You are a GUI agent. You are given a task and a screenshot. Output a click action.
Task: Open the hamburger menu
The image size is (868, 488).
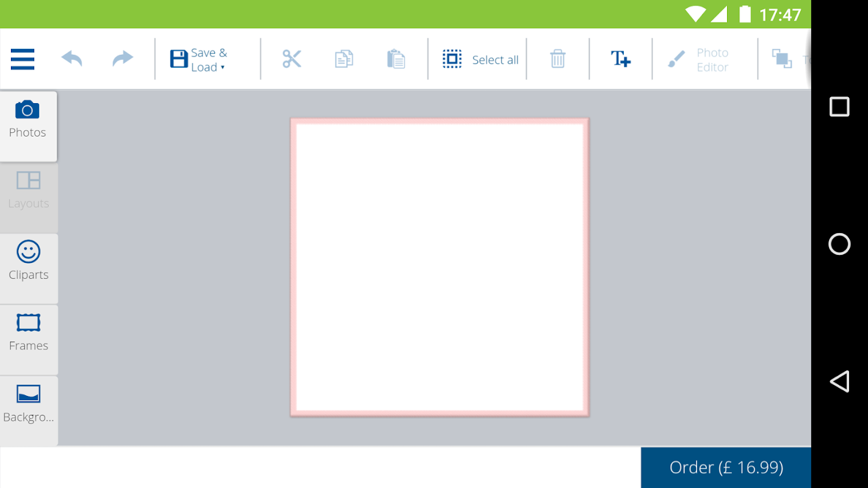pos(23,59)
